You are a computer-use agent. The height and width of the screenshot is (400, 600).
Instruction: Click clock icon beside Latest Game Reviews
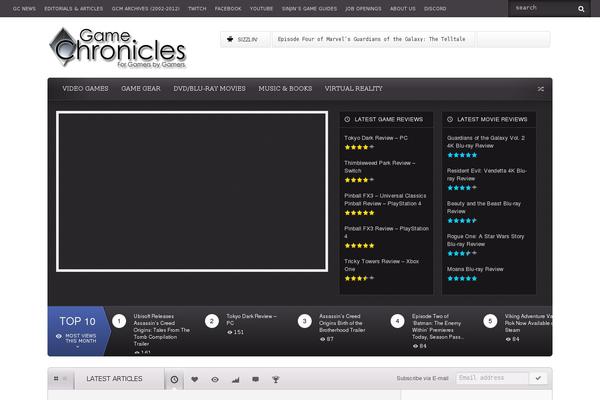tap(347, 119)
